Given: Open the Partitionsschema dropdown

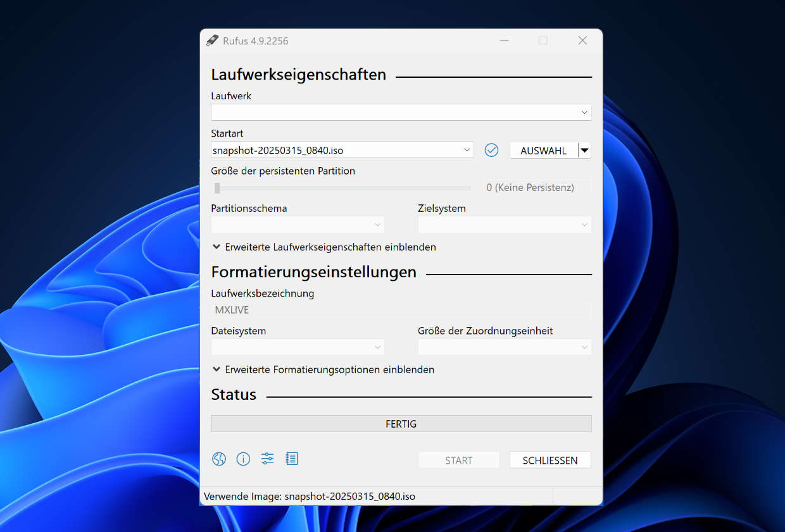Looking at the screenshot, I should tap(298, 225).
